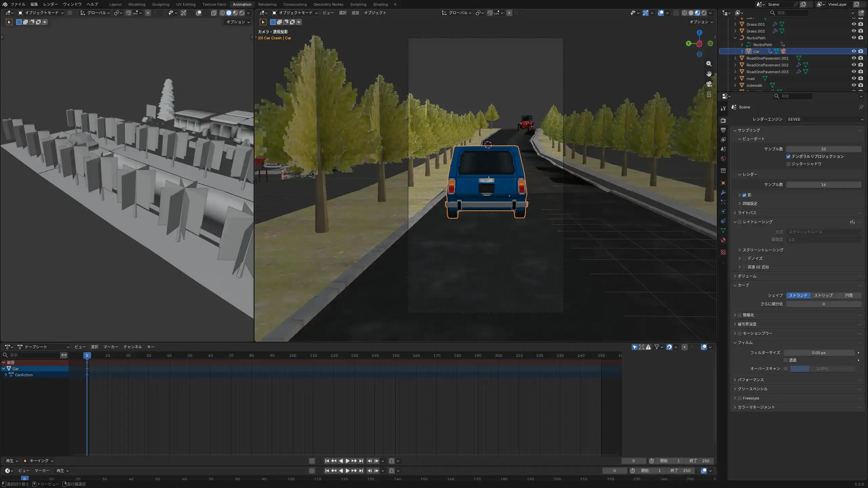The width and height of the screenshot is (868, 488).
Task: Click the pan hand icon in the viewport
Action: point(709,74)
